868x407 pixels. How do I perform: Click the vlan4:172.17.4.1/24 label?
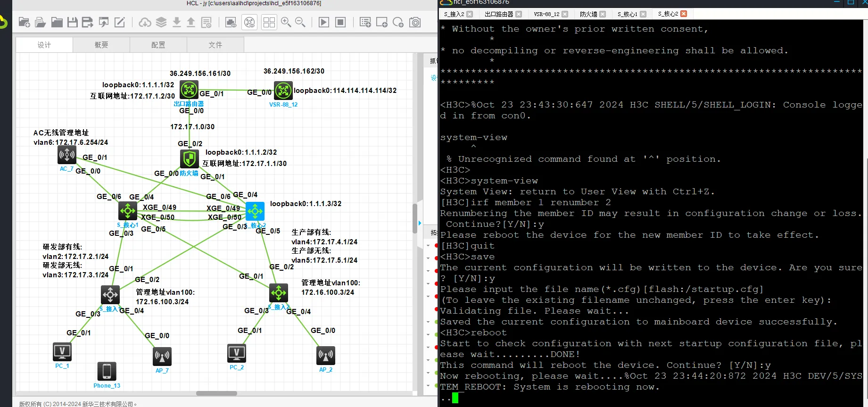click(324, 242)
